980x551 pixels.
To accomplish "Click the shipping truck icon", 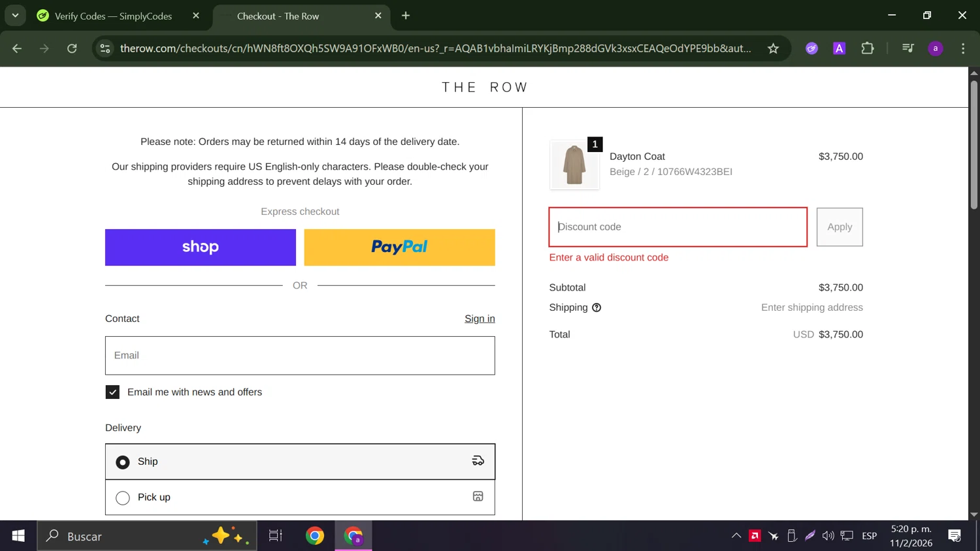I will (478, 461).
